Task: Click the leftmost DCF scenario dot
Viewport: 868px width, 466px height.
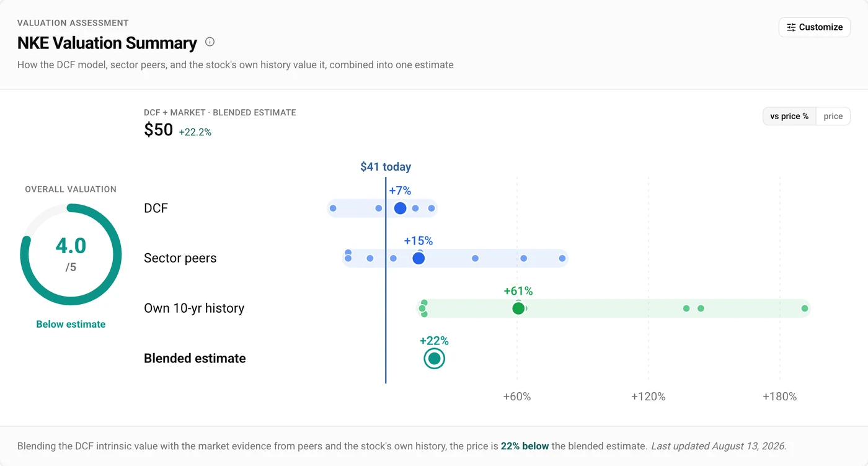Action: [x=333, y=208]
